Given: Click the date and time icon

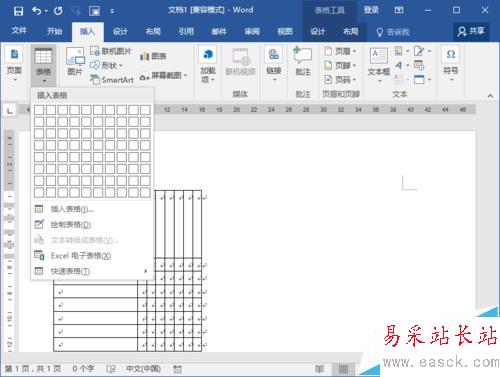Looking at the screenshot, I should click(419, 65).
